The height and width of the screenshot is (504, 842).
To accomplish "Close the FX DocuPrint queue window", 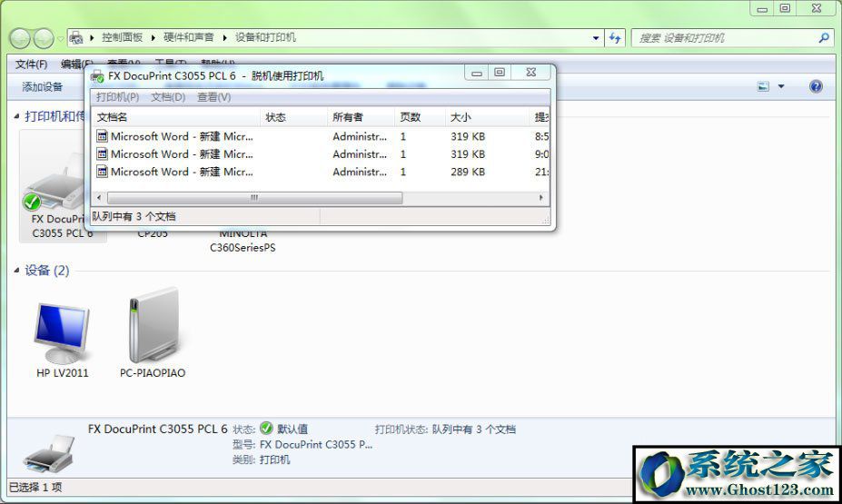I will [531, 73].
